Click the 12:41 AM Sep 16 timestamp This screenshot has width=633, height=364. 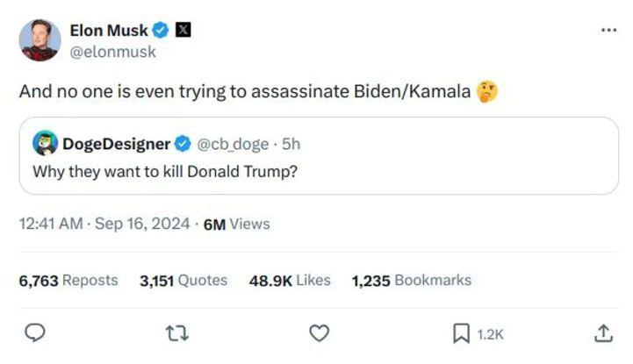click(x=104, y=224)
